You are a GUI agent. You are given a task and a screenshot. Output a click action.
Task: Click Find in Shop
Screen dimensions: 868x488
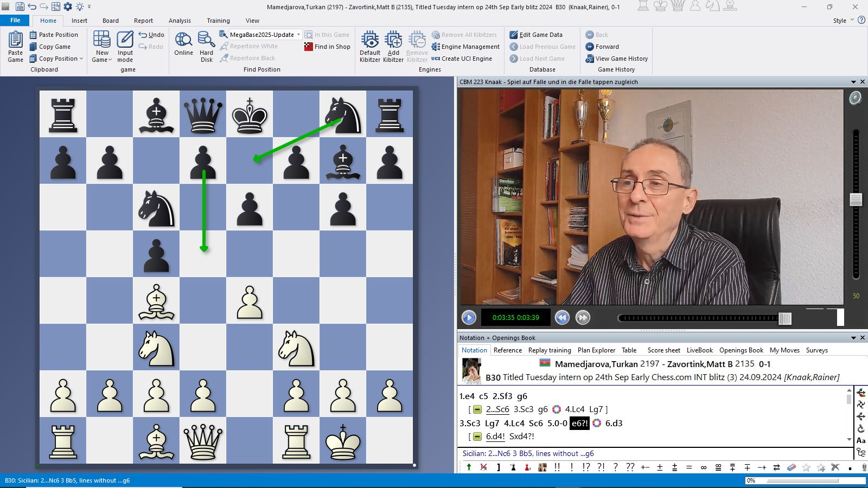click(x=327, y=47)
